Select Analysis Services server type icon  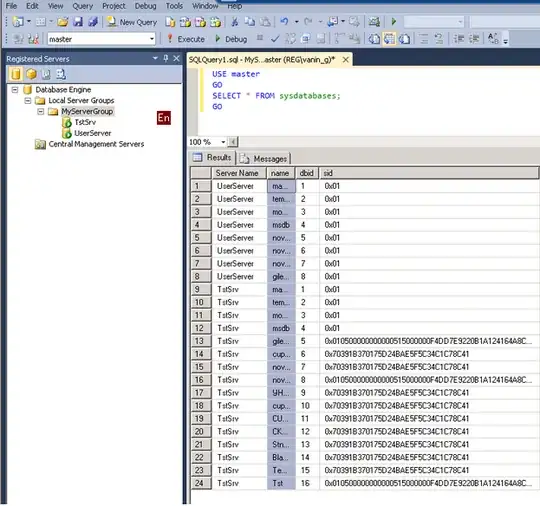point(31,74)
